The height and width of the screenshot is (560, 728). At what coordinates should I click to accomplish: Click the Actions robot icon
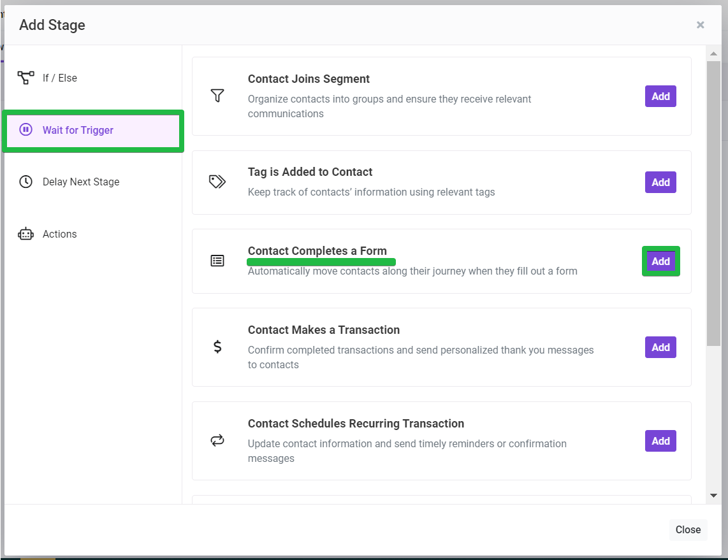[25, 234]
